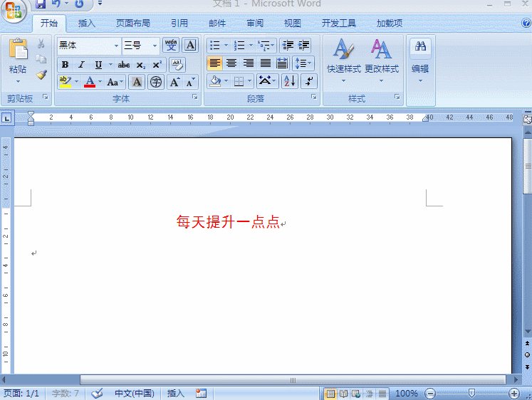Open font color dropdown arrow
Viewport: 532px width, 400px height.
[100, 82]
